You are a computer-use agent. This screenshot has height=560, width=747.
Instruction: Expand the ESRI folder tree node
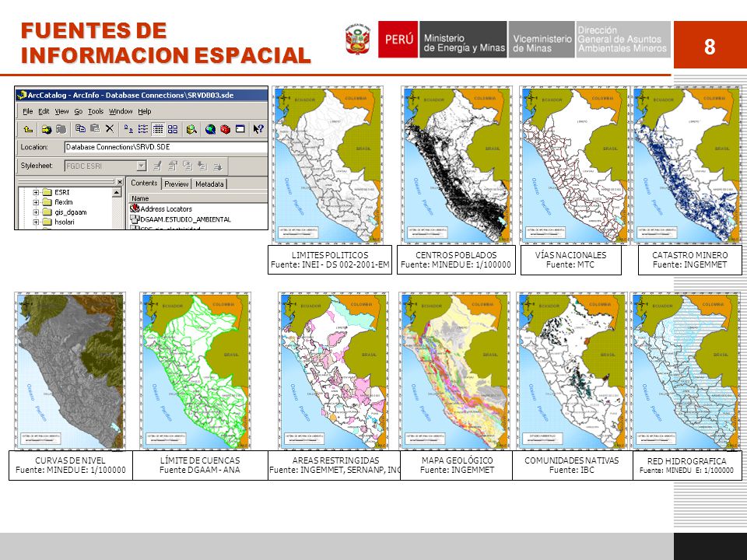(x=36, y=192)
